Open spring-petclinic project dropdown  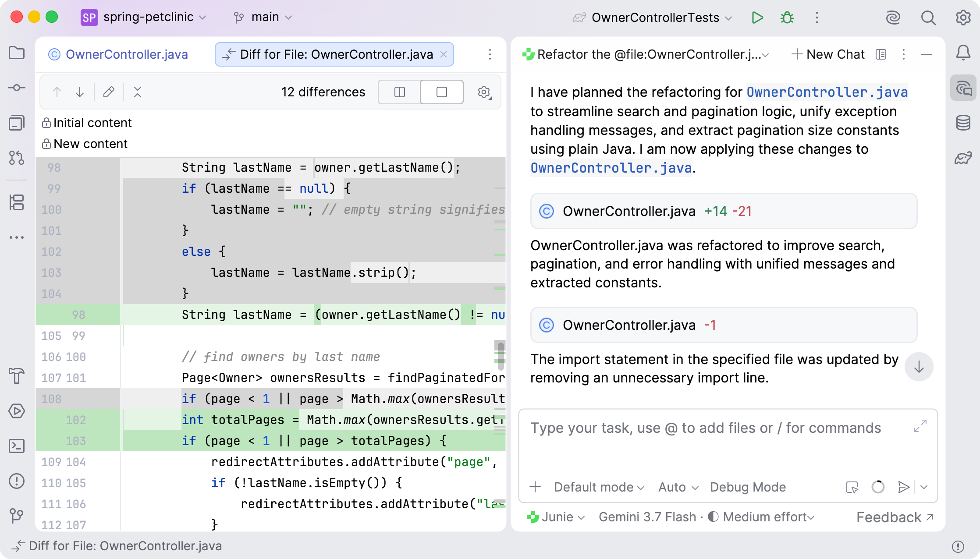click(144, 17)
